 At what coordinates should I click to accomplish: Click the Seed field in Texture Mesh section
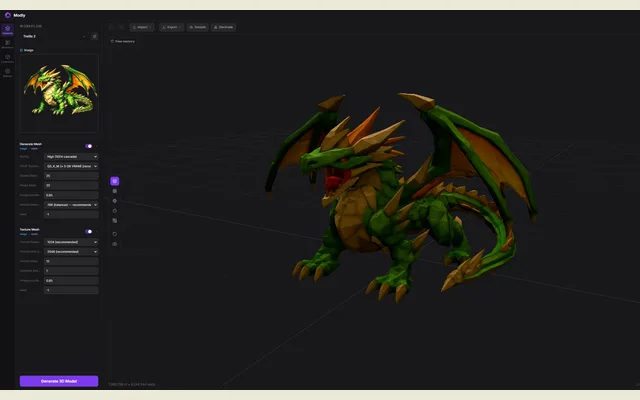71,290
